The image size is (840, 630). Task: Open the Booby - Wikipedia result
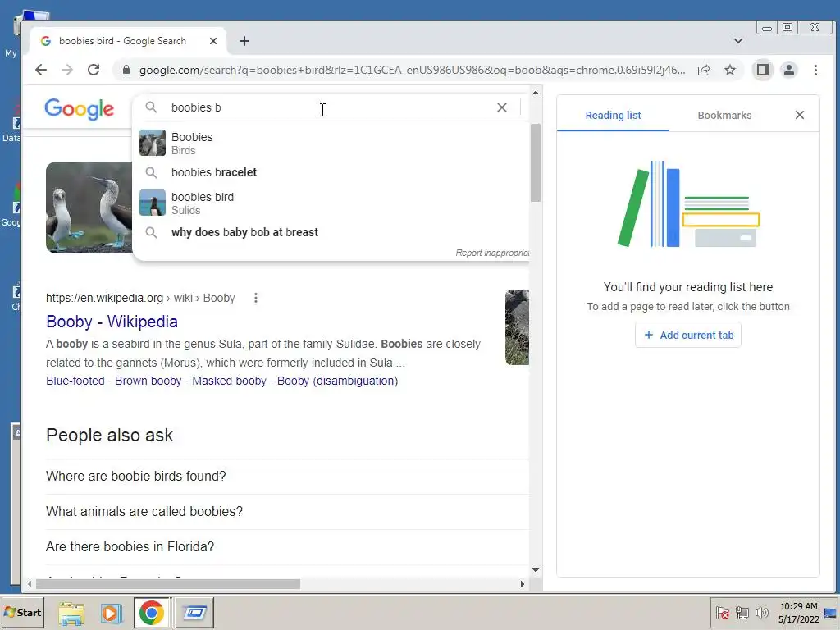pos(112,322)
